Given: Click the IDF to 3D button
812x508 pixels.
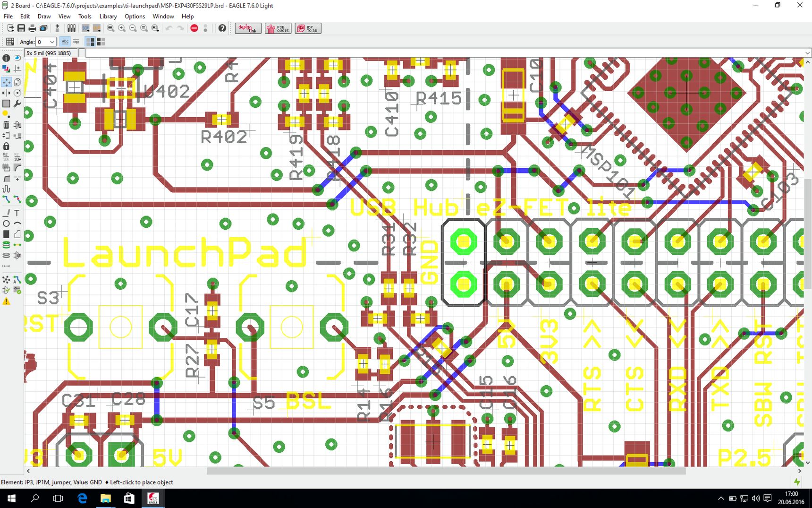Looking at the screenshot, I should tap(308, 28).
